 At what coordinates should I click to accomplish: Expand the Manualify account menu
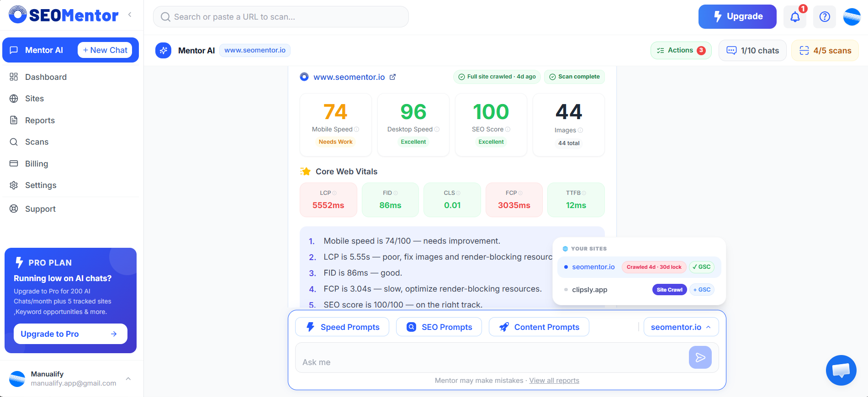click(x=128, y=379)
